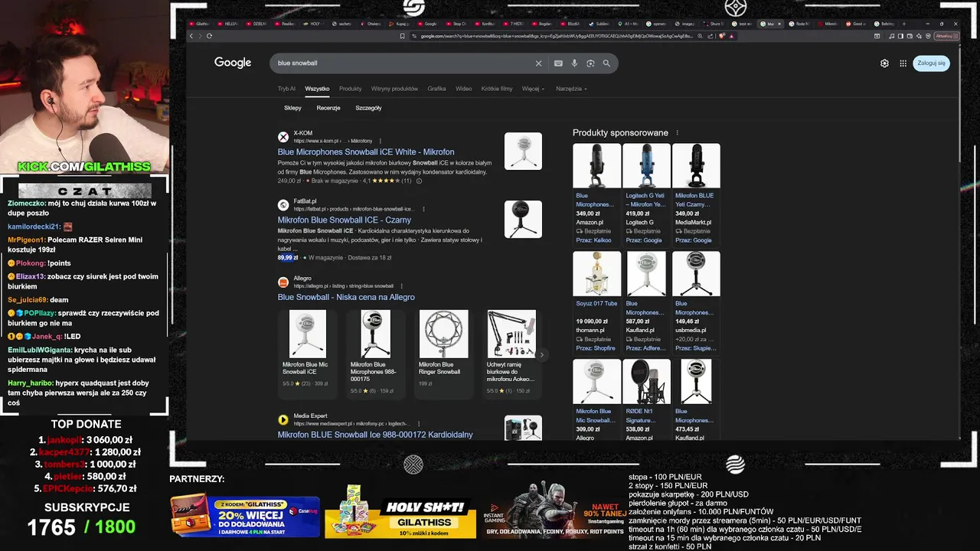
Task: Open sponsored RØDE Nt1 Signature product
Action: tap(646, 400)
